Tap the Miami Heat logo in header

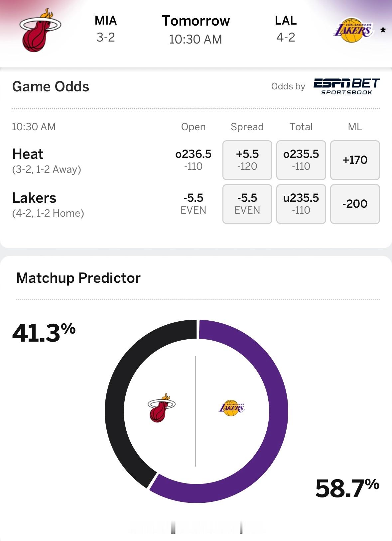[40, 30]
